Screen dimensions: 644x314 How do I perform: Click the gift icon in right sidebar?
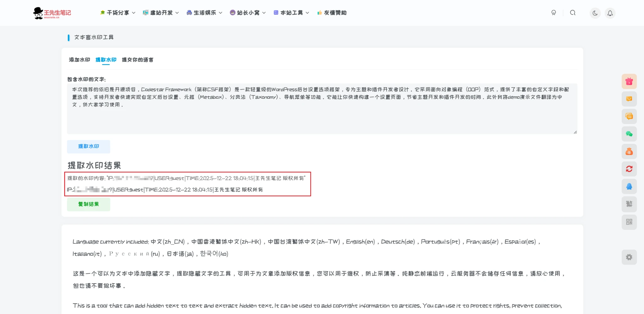click(629, 82)
